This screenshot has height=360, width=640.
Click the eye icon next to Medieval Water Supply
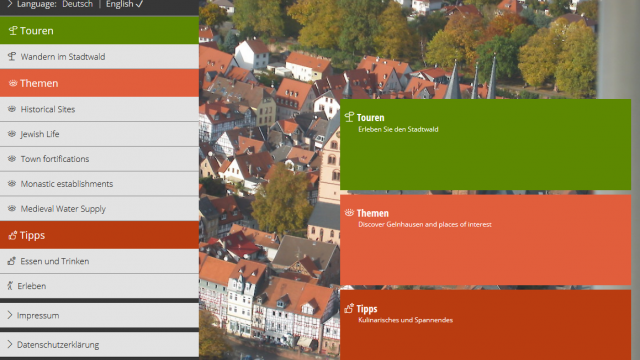tap(12, 209)
